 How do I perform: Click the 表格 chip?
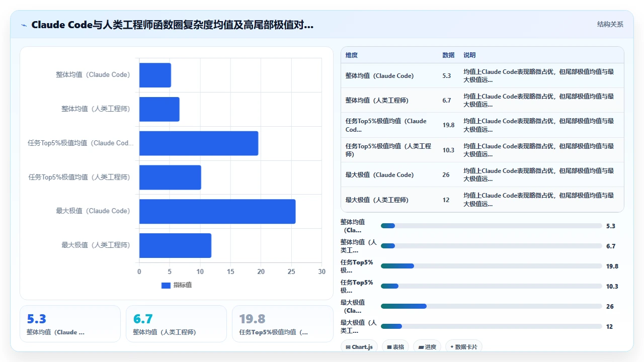click(395, 346)
